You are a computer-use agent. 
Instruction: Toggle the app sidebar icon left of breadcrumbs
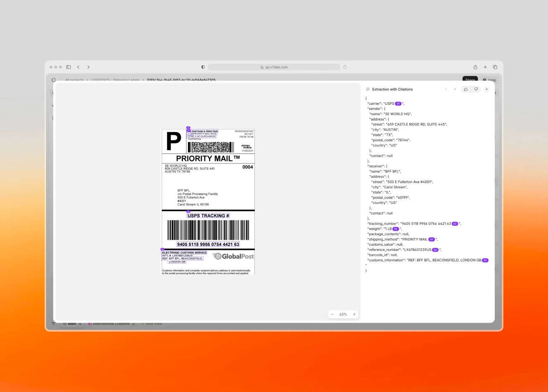pos(54,80)
